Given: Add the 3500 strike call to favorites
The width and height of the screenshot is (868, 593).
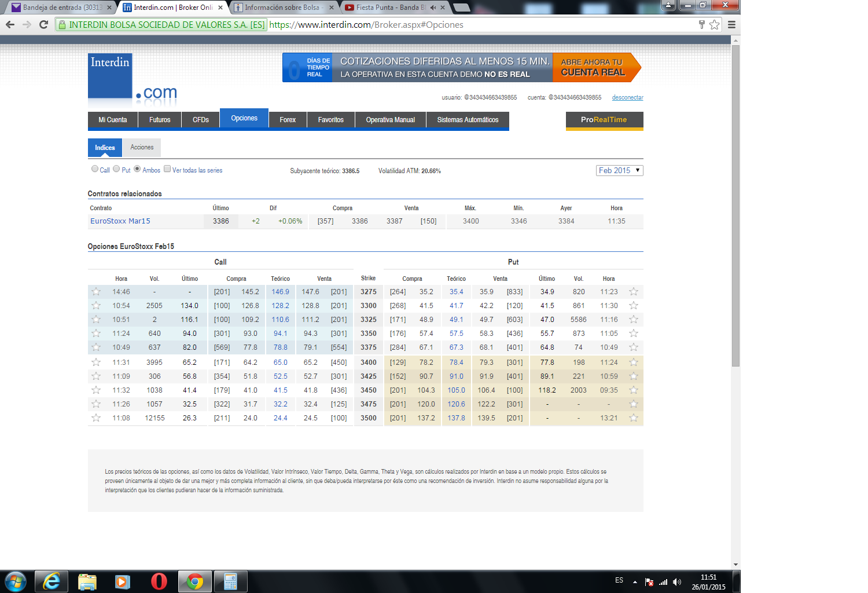Looking at the screenshot, I should coord(96,418).
